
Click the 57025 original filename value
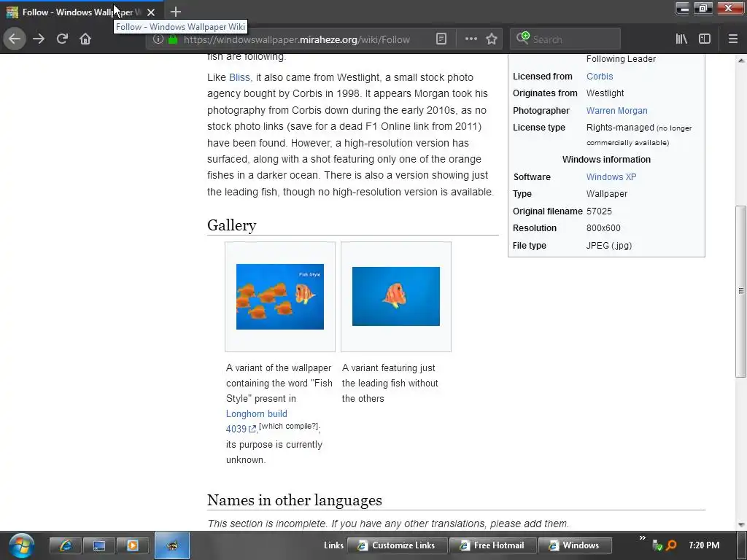(599, 211)
